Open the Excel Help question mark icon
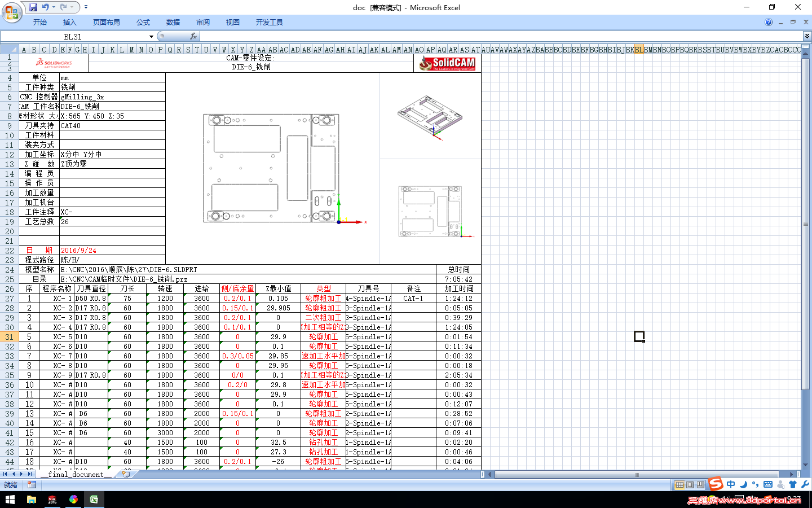The image size is (812, 508). 769,23
